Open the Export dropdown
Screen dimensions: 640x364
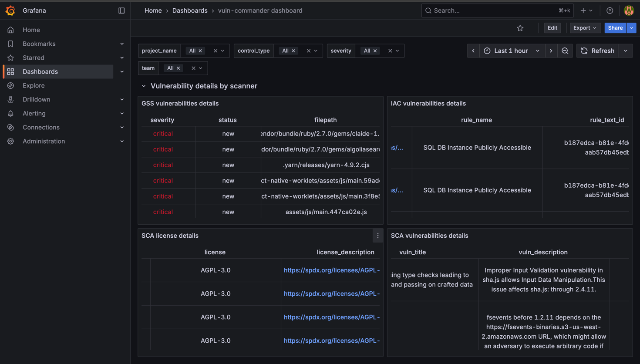[x=585, y=28]
